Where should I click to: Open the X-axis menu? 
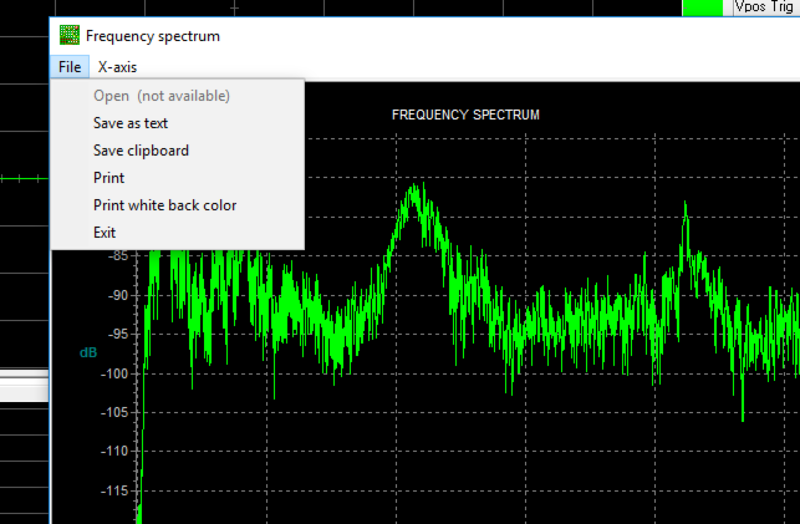(117, 67)
